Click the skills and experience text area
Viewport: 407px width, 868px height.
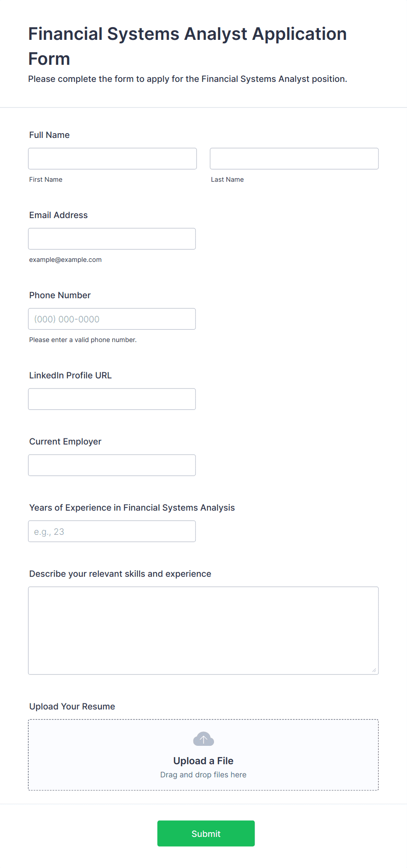tap(203, 631)
